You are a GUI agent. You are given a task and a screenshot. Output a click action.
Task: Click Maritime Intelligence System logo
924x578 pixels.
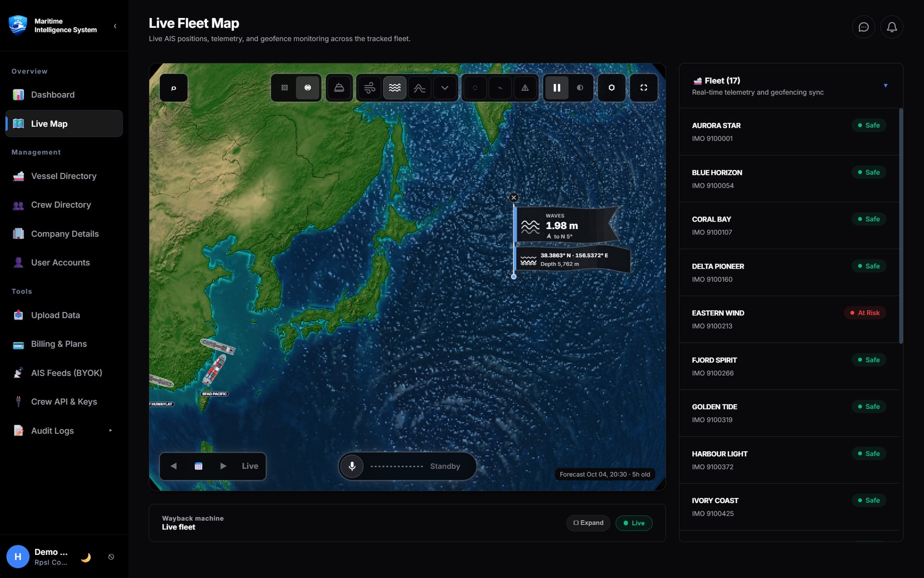[x=18, y=25]
